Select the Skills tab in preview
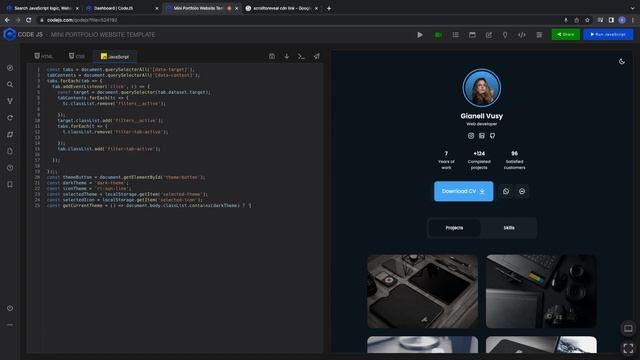640x360 pixels. point(509,228)
